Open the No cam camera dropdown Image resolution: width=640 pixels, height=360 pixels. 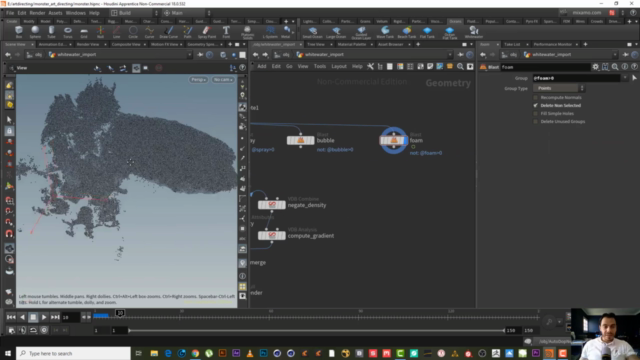click(223, 80)
